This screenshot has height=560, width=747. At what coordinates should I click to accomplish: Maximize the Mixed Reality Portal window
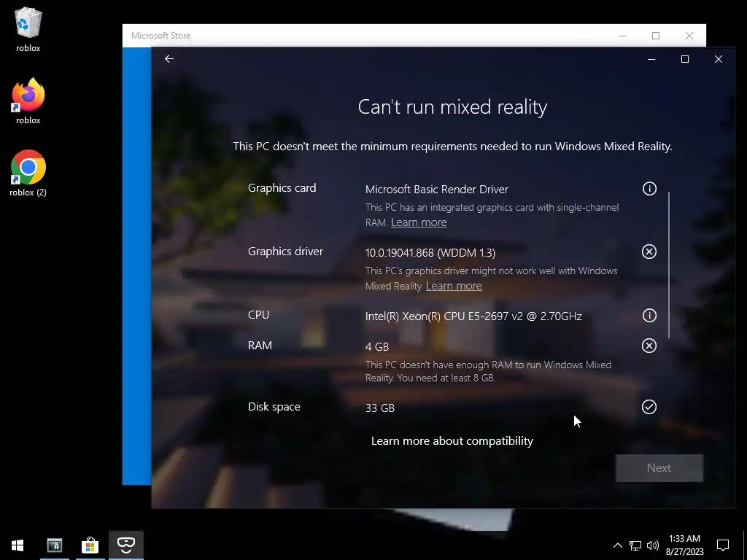click(x=684, y=59)
